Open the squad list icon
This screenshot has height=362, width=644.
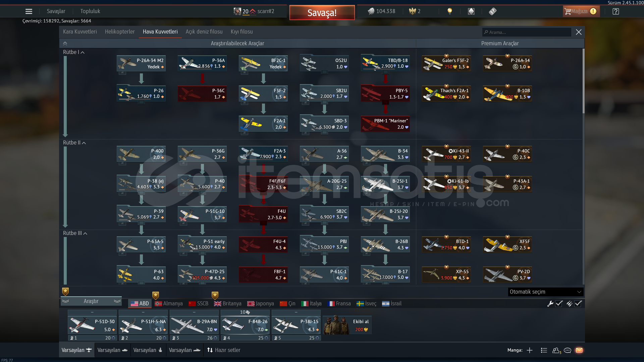[x=544, y=350]
